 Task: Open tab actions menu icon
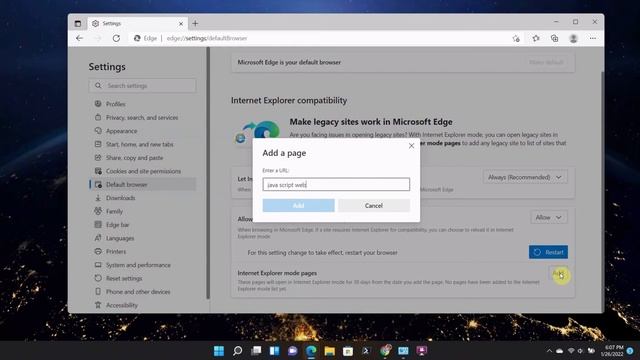coord(78,23)
